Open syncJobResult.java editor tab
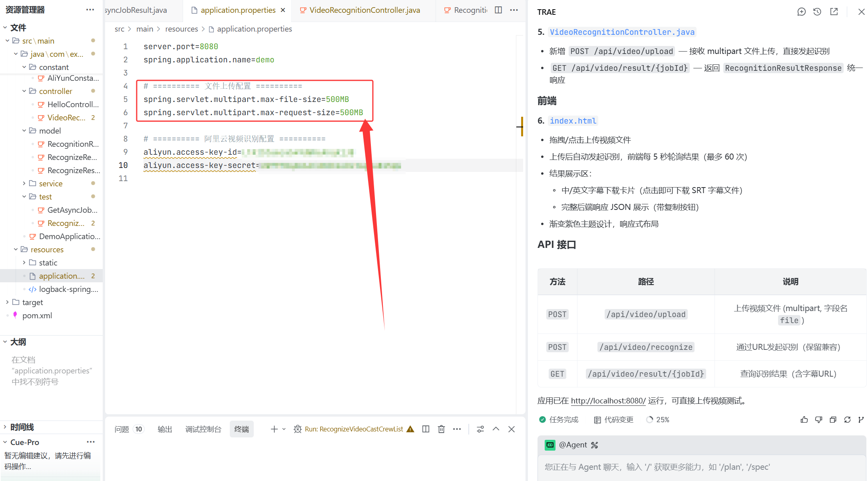Screen dimensions: 868x481 point(136,10)
